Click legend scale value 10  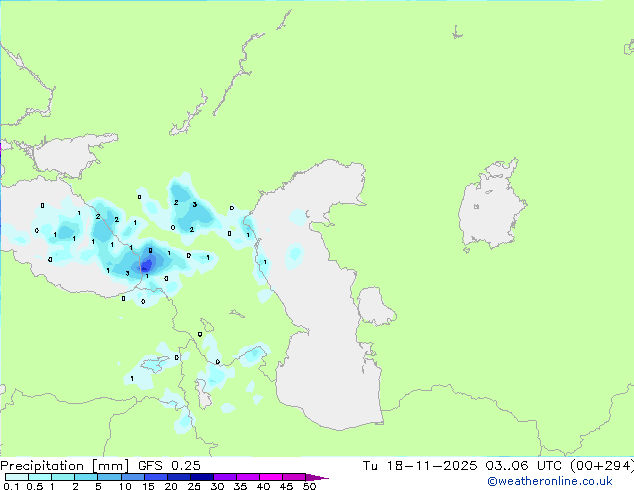pos(125,486)
